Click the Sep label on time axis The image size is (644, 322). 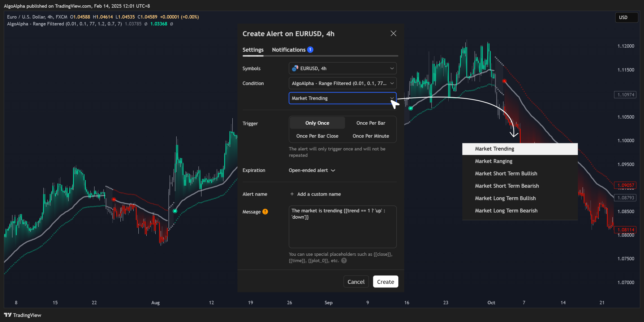[328, 303]
